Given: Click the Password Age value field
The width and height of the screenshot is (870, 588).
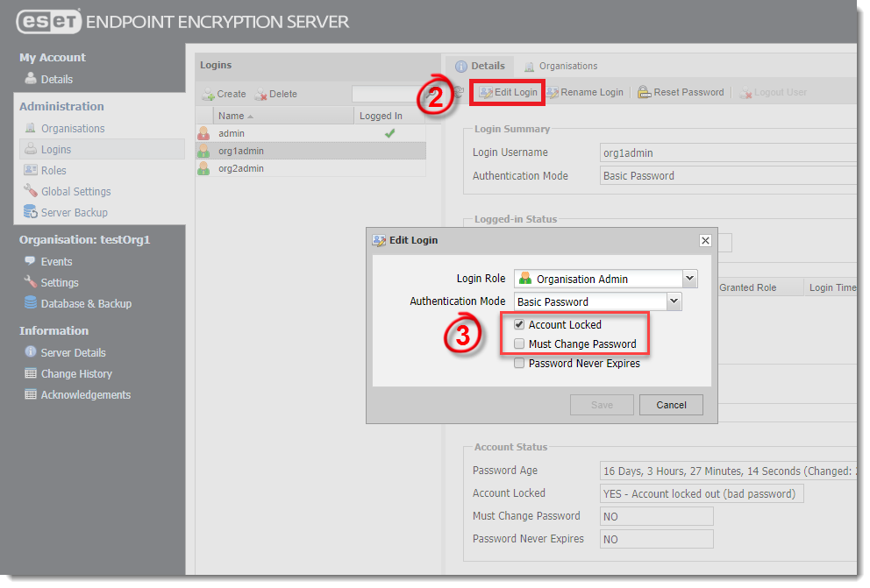Looking at the screenshot, I should pos(728,471).
